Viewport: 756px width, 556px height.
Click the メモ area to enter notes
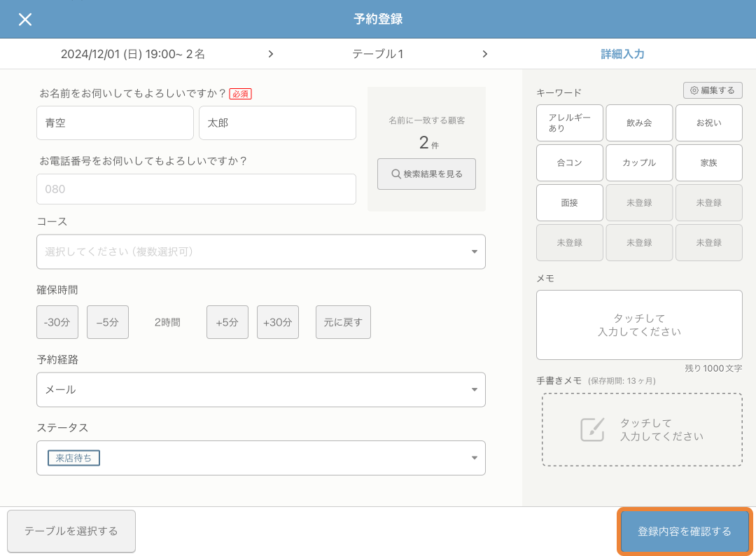tap(638, 324)
